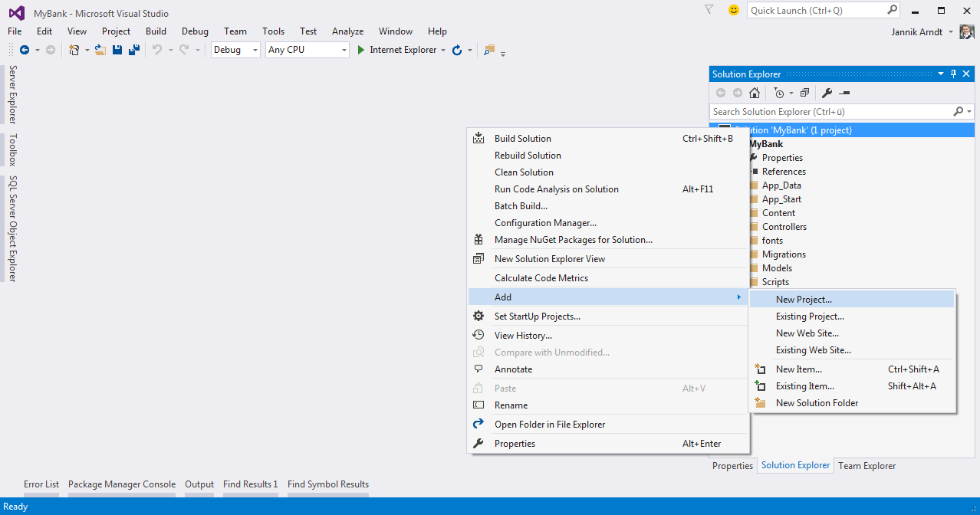This screenshot has width=980, height=515.
Task: Expand the Jannik Arndt account dropdown
Action: 951,32
